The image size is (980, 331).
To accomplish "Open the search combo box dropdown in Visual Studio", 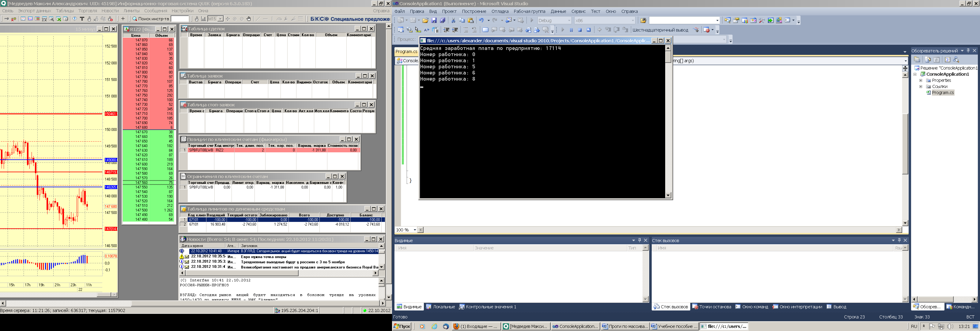I will pos(717,21).
